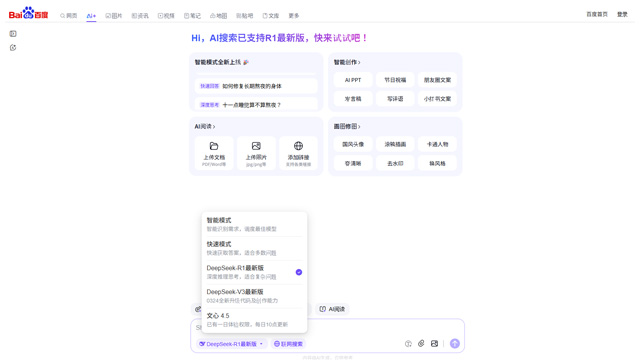Click the paperclip attachment icon
The width and height of the screenshot is (640, 360).
[x=421, y=344]
